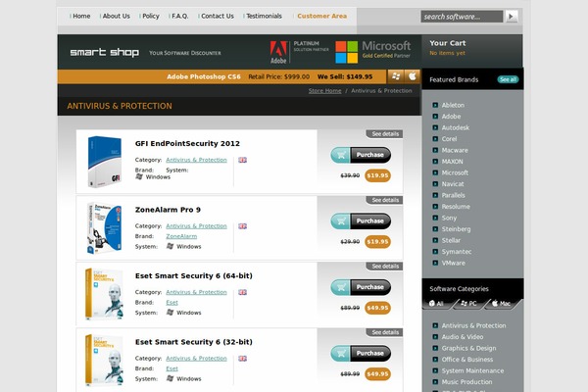588x392 pixels.
Task: Open the Corel brand
Action: tap(449, 139)
